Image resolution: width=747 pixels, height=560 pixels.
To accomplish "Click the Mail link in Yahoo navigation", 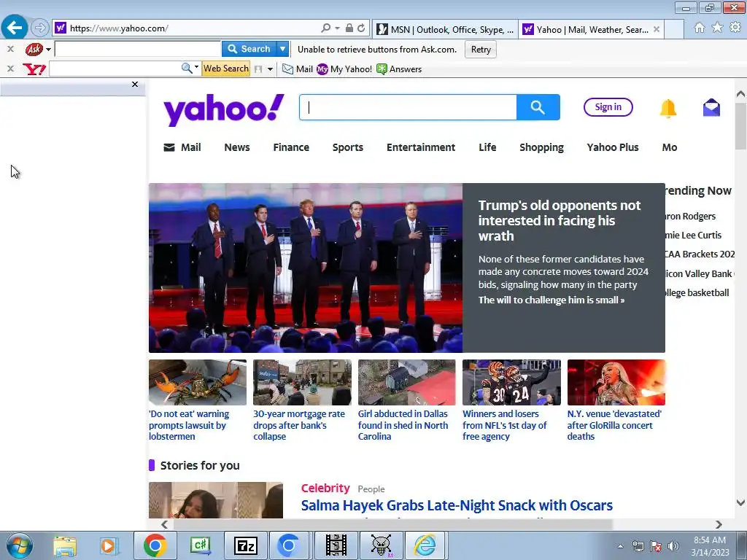I will tap(182, 147).
